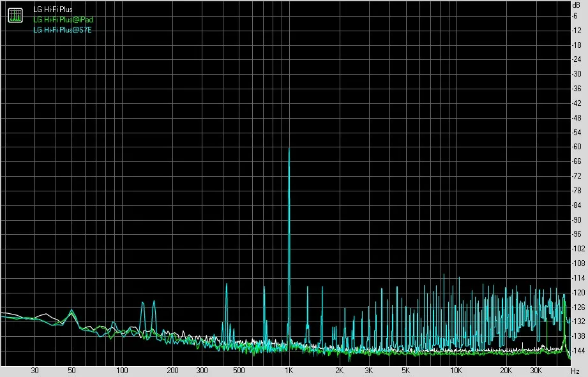The width and height of the screenshot is (588, 377).
Task: Click the 50 label on the frequency axis
Action: tap(72, 371)
